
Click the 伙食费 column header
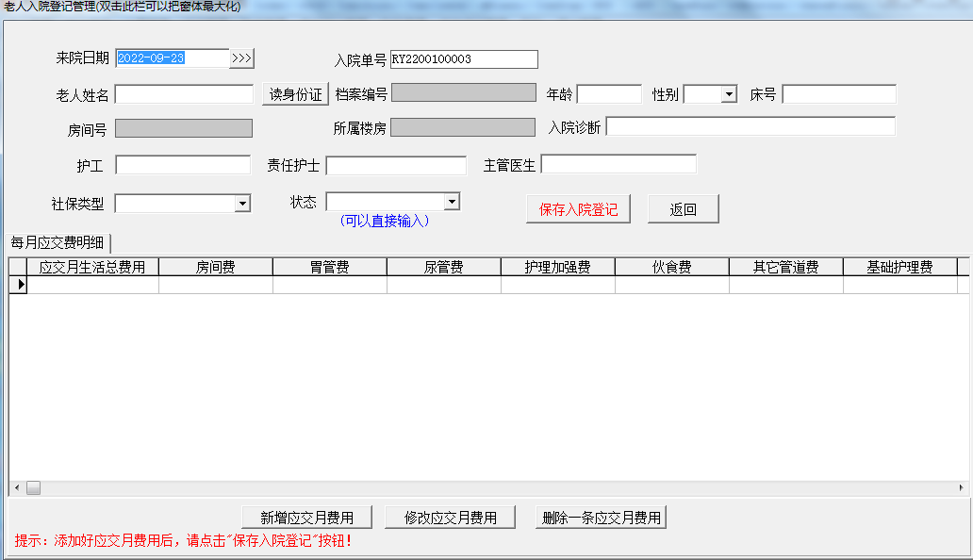671,268
